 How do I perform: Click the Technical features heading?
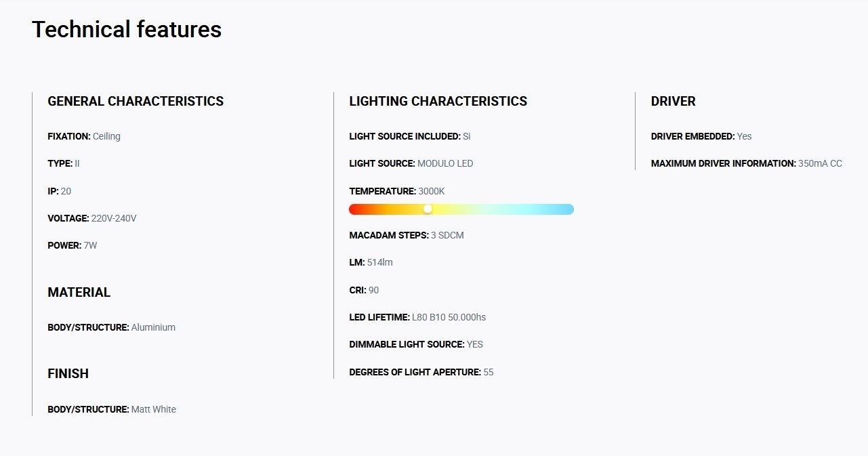[x=127, y=30]
